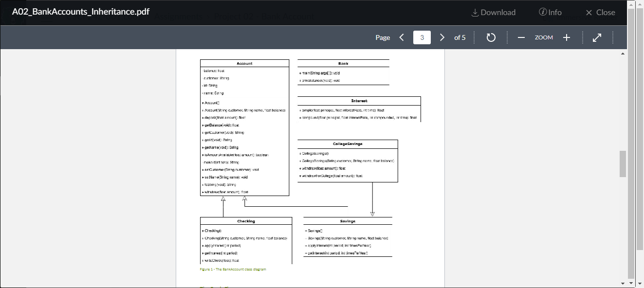
Task: Click the Savings class title
Action: [348, 221]
